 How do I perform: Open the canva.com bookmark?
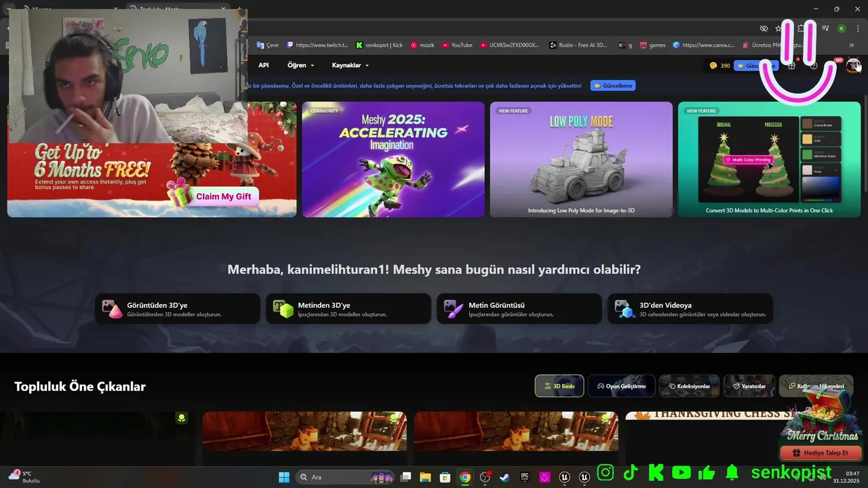coord(704,45)
